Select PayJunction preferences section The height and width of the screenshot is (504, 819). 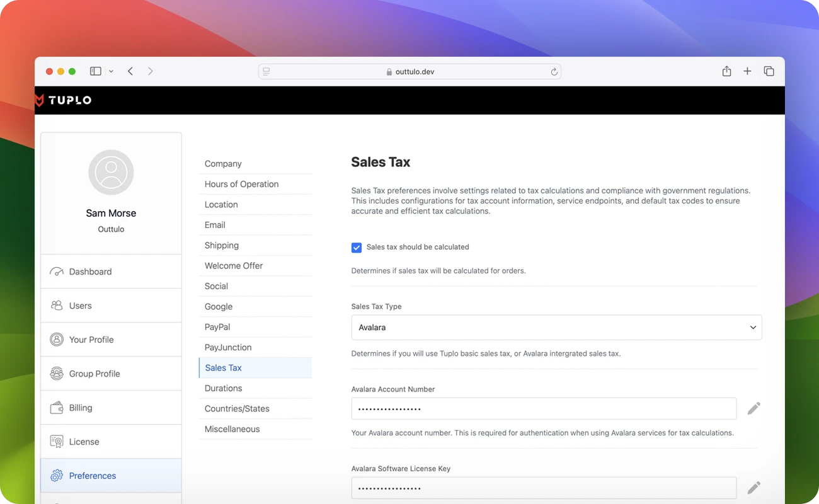[255, 347]
